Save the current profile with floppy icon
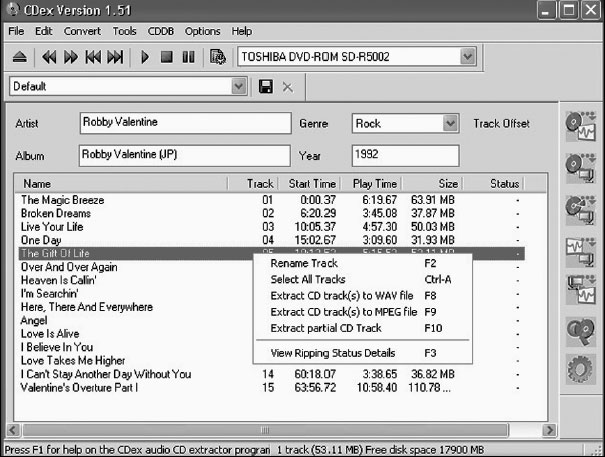 click(x=266, y=87)
